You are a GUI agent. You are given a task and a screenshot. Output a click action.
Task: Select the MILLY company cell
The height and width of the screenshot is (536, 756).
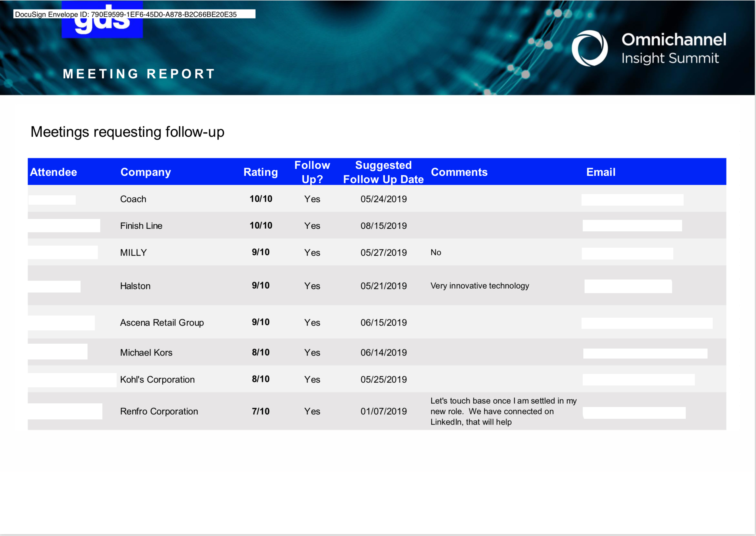(133, 253)
